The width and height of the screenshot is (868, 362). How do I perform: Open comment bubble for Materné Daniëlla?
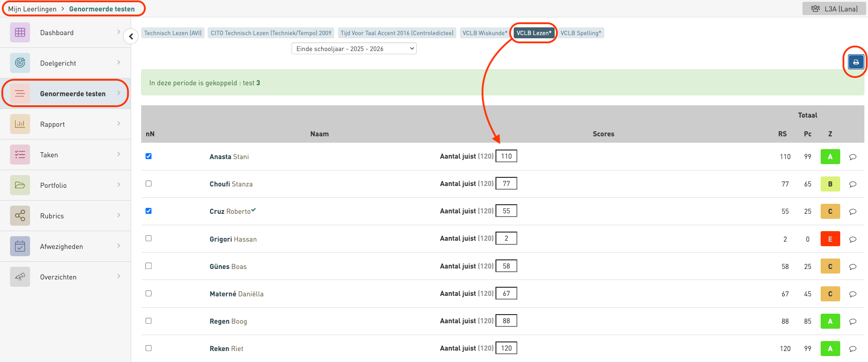point(853,294)
